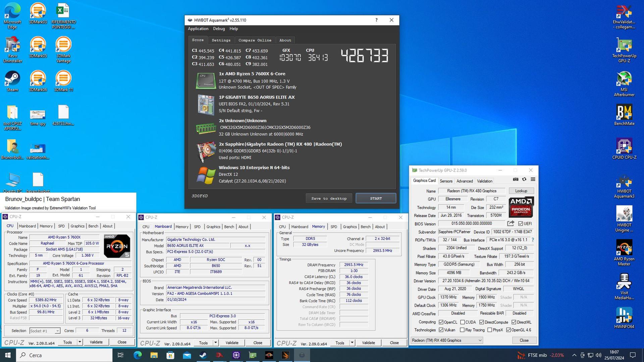Open the notification center on the taskbar
The height and width of the screenshot is (362, 644).
pyautogui.click(x=633, y=355)
